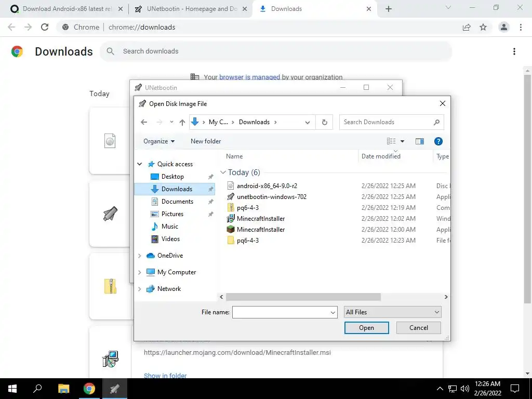532x399 pixels.
Task: Go back in the file dialog
Action: [144, 122]
